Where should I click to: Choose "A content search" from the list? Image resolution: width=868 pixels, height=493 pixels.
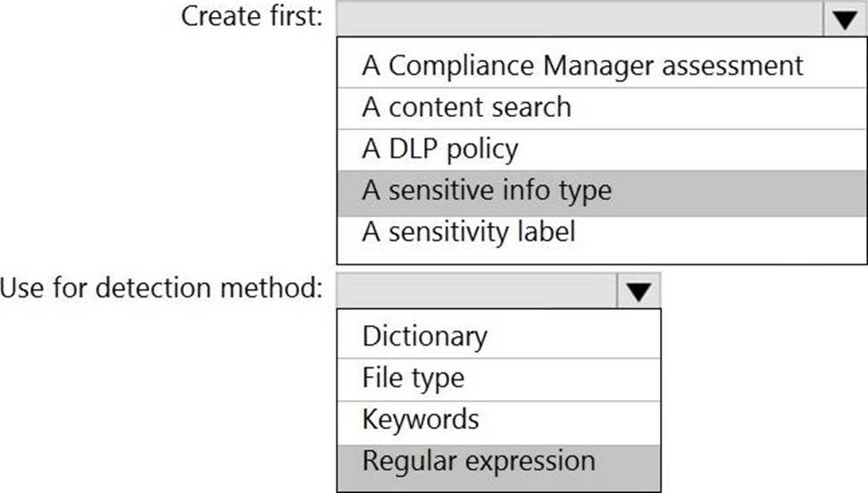[466, 107]
